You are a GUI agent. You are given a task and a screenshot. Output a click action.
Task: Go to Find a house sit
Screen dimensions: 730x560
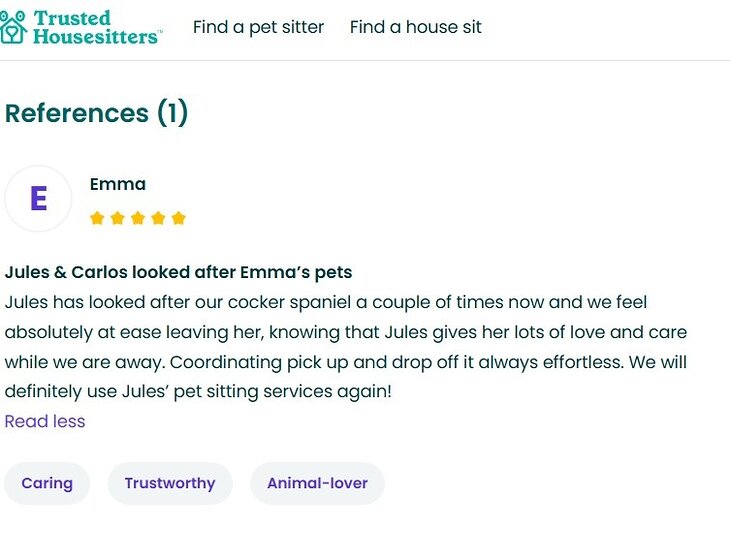tap(415, 27)
